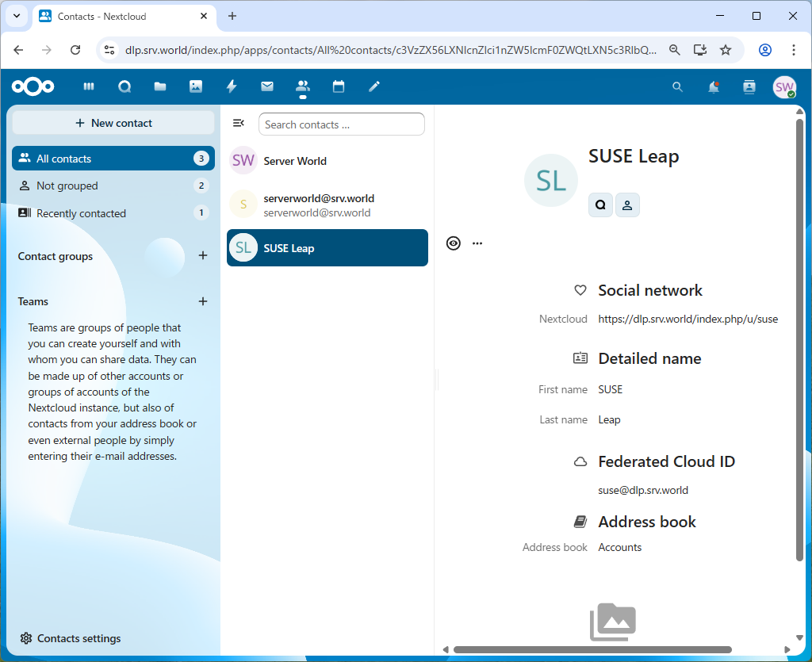Add a new team
This screenshot has width=812, height=662.
point(203,301)
